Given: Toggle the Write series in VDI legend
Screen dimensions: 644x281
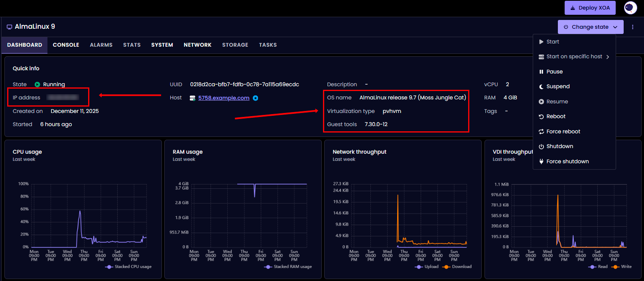Looking at the screenshot, I should 622,267.
